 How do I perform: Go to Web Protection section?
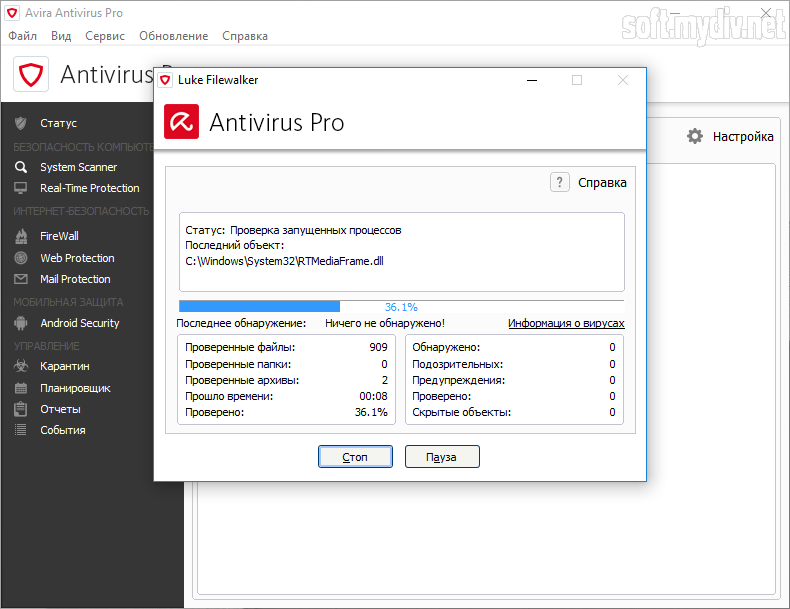(78, 258)
